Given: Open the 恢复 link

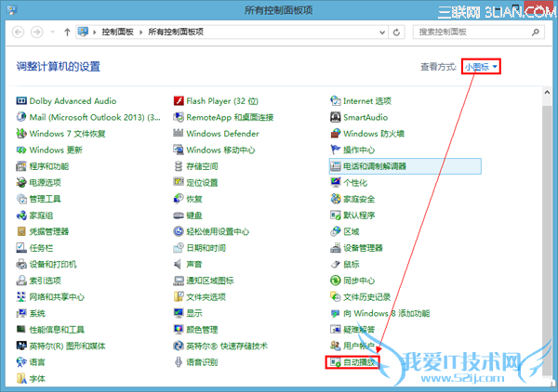Looking at the screenshot, I should [x=194, y=199].
